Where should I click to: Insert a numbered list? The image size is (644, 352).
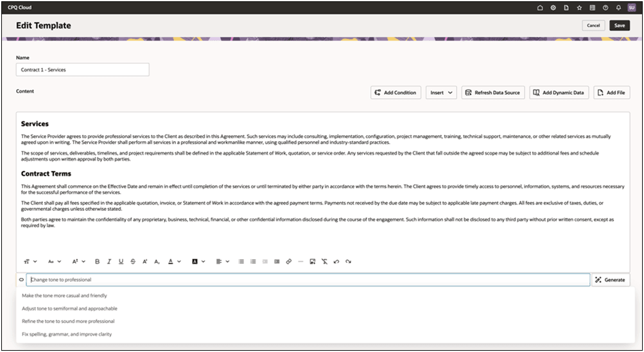[253, 262]
